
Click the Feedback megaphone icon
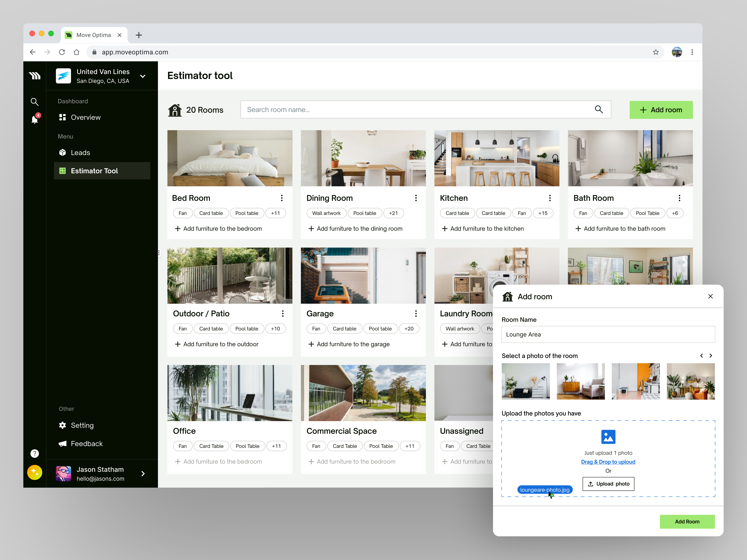63,443
